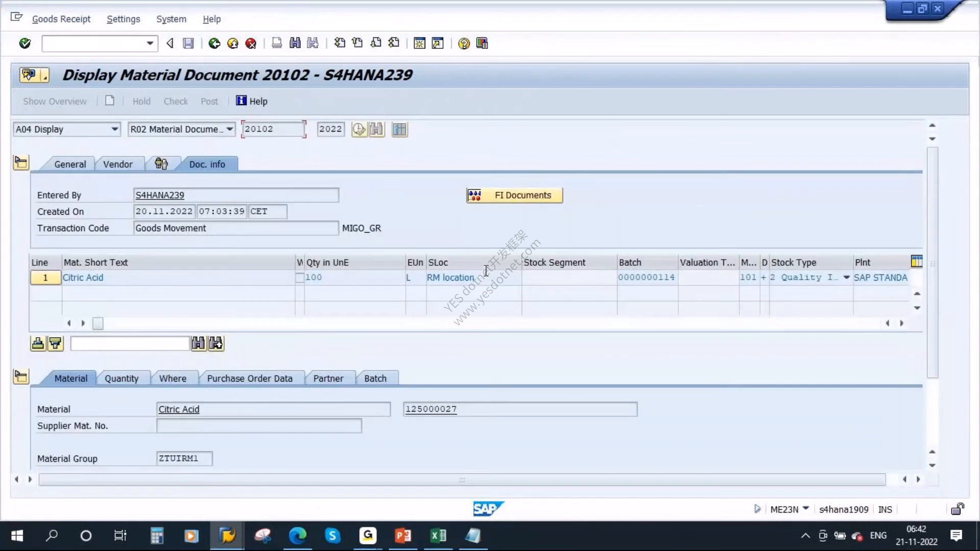Click the Help button with info icon
Viewport: 980px width, 551px height.
point(252,101)
